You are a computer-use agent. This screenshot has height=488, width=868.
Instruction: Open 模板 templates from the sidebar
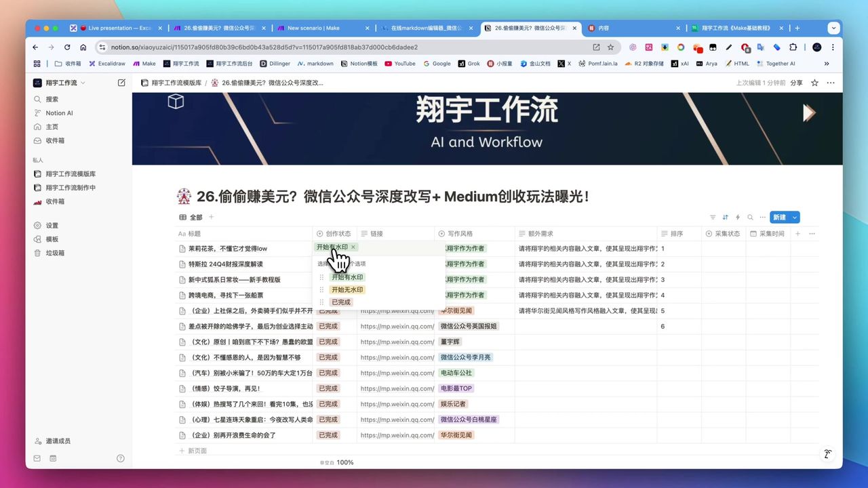[53, 239]
